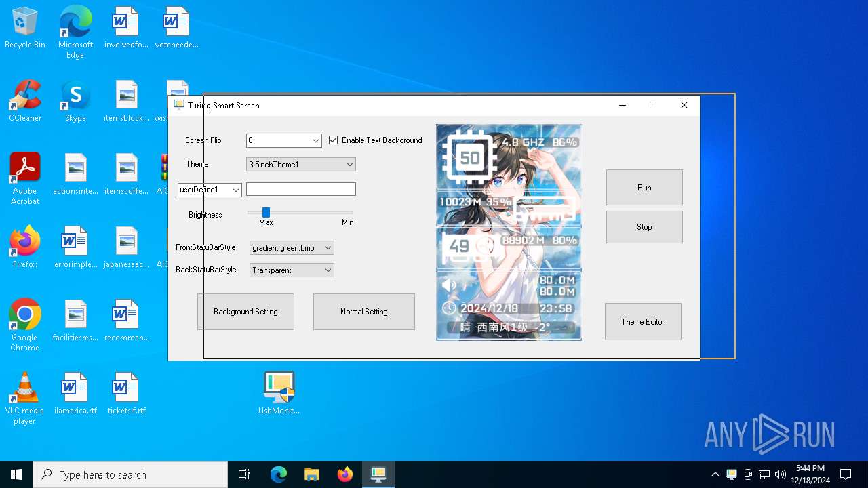The height and width of the screenshot is (488, 868).
Task: Open japaneseac... image file icon
Action: coord(126,248)
